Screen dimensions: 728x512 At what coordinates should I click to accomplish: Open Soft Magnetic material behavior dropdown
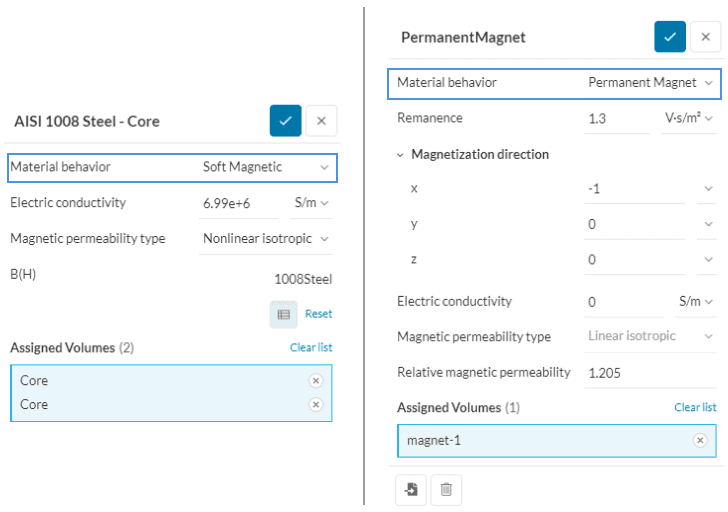click(266, 167)
